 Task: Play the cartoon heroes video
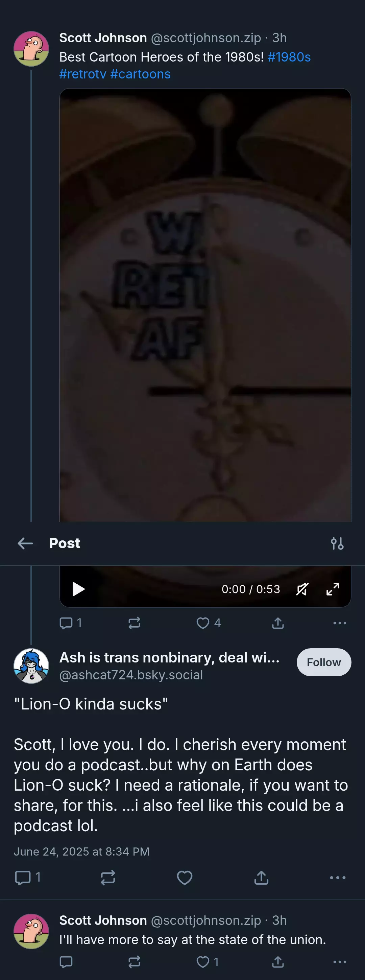[x=78, y=589]
